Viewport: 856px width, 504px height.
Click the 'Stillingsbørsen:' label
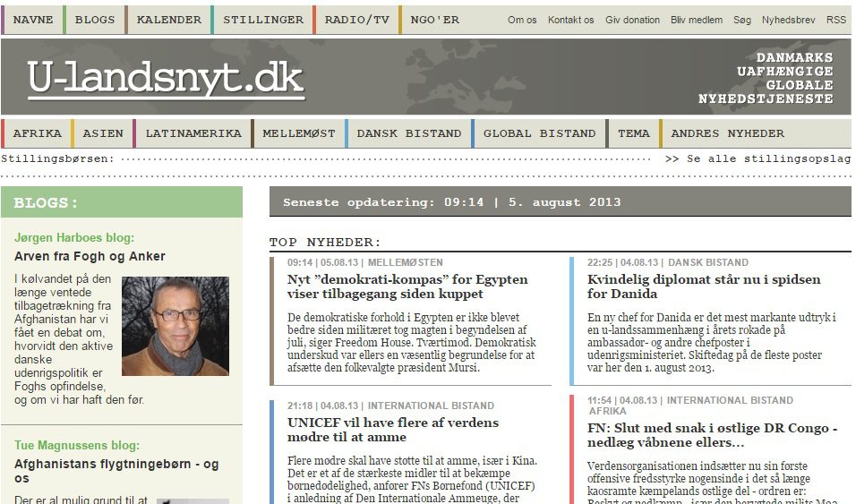[x=58, y=159]
